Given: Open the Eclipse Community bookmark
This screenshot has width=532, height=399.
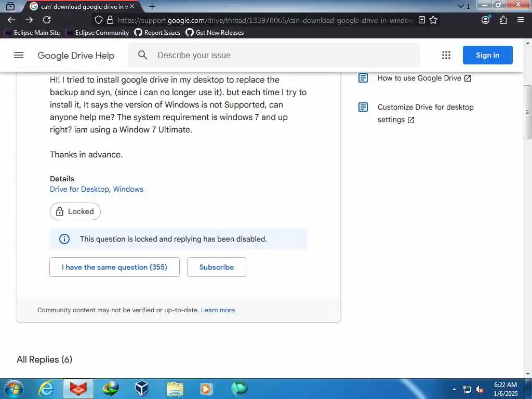Looking at the screenshot, I should (97, 33).
